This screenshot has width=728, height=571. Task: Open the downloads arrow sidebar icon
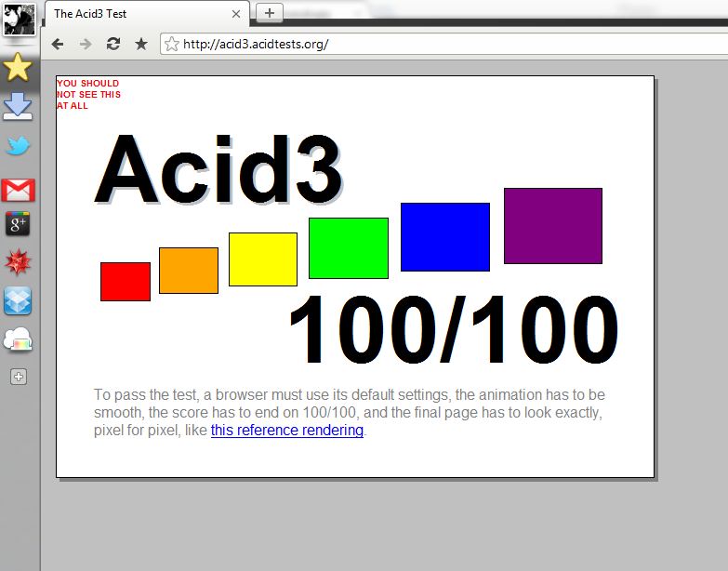[x=19, y=107]
